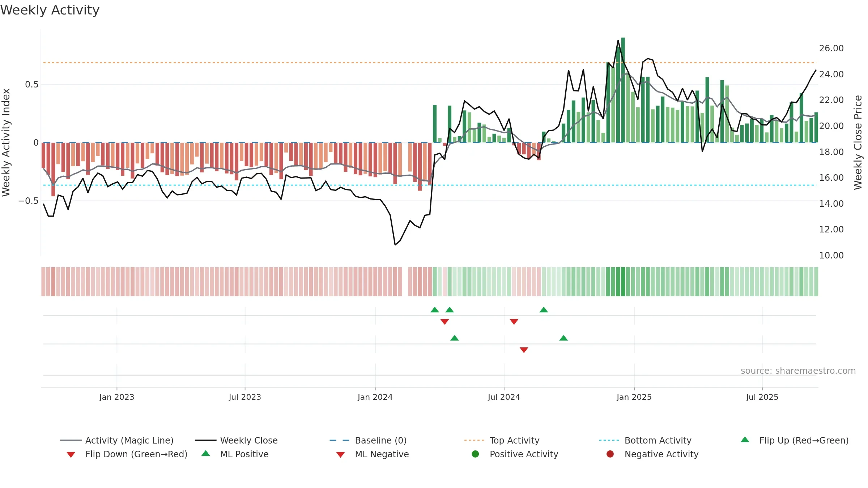Toggle the Top Activity legend entry
The image size is (868, 488).
click(x=502, y=440)
